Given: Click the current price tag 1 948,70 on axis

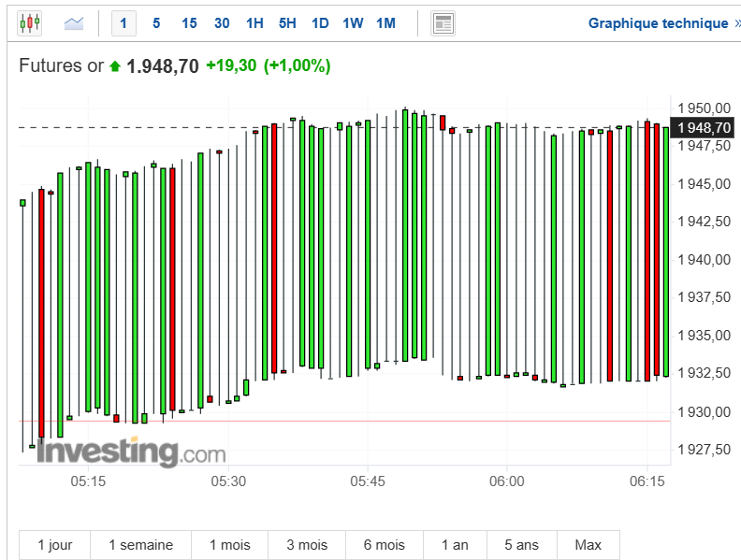Looking at the screenshot, I should pyautogui.click(x=704, y=127).
